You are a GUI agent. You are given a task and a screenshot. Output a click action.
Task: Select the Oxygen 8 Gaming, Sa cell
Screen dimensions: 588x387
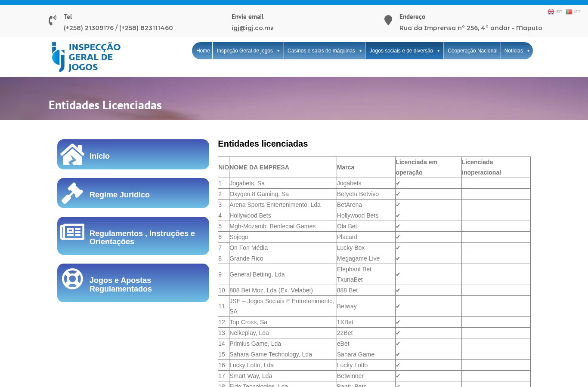click(x=283, y=194)
